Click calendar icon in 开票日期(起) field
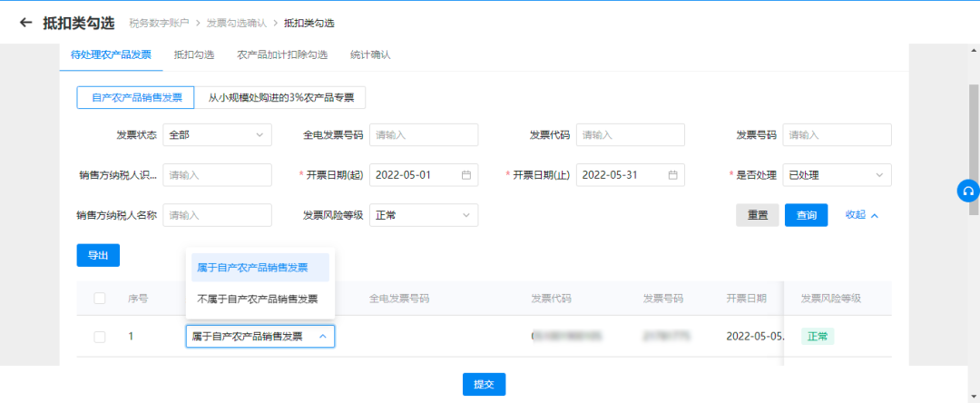The image size is (980, 403). click(x=466, y=175)
